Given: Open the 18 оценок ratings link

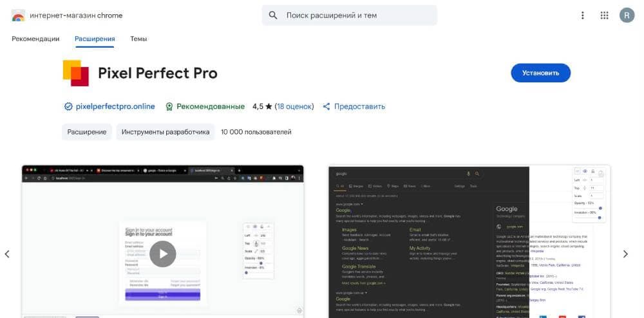Looking at the screenshot, I should tap(294, 106).
